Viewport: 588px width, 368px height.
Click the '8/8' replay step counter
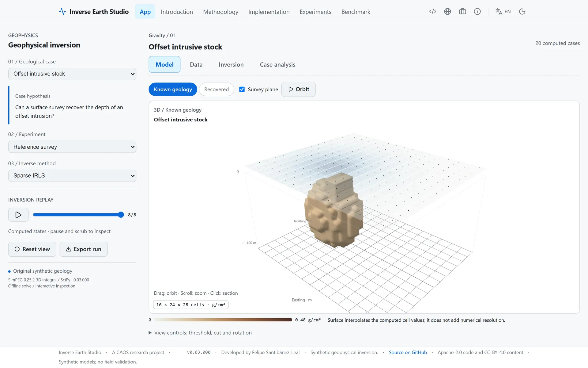(x=132, y=215)
